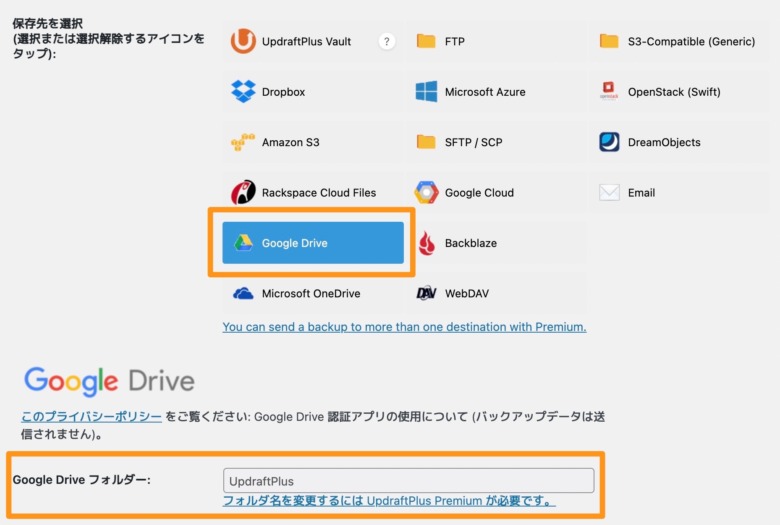Click the DreamObjects label text
The height and width of the screenshot is (525, 780).
(x=664, y=142)
